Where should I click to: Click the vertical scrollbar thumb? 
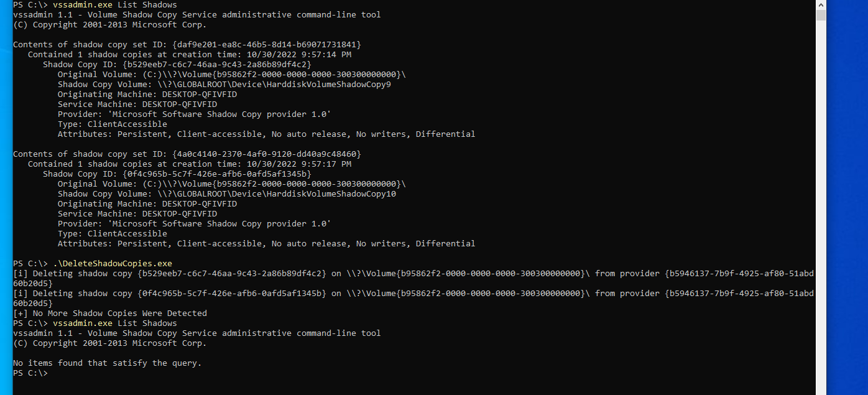pyautogui.click(x=821, y=15)
